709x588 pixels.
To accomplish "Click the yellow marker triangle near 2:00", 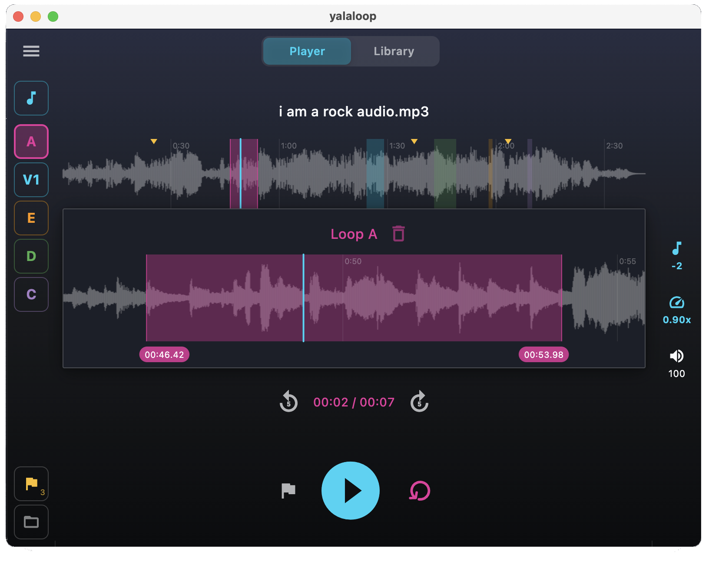I will pos(508,142).
